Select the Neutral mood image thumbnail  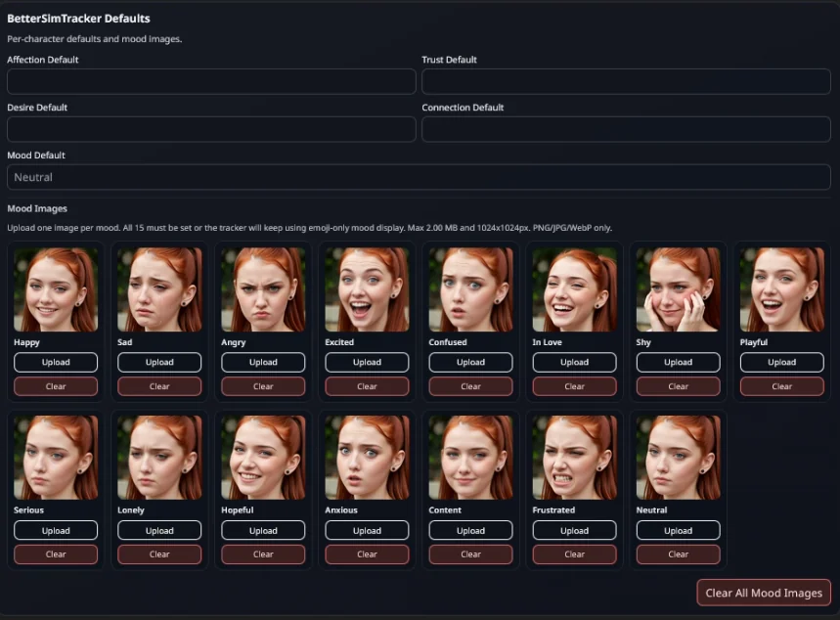click(x=678, y=458)
